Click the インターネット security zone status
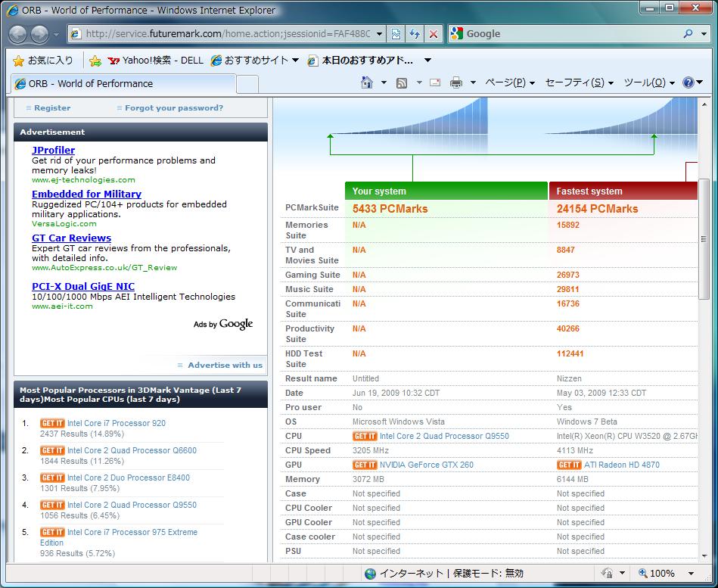 click(x=444, y=574)
